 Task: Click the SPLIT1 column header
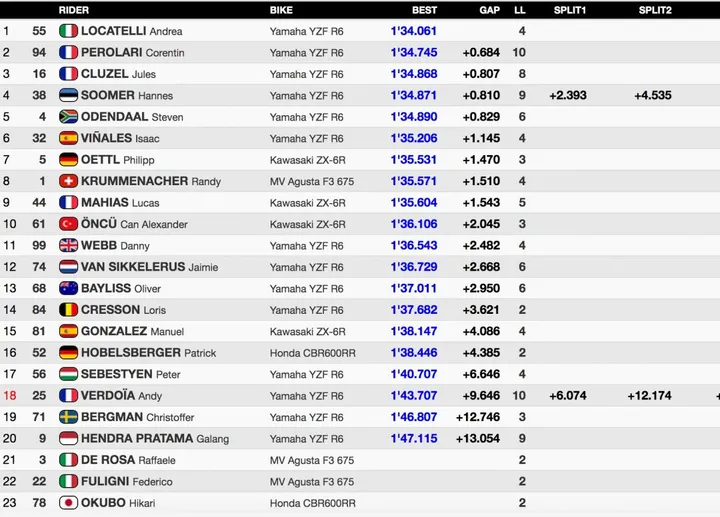[x=569, y=10]
